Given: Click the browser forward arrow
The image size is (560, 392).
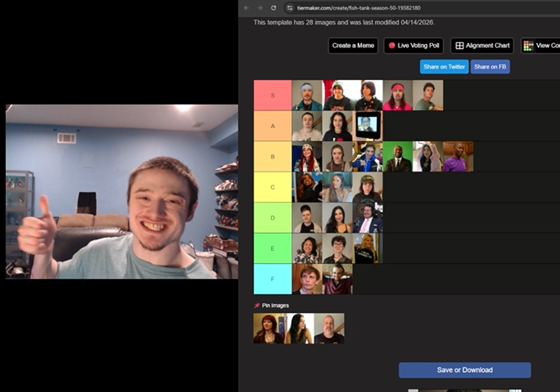Looking at the screenshot, I should click(260, 8).
